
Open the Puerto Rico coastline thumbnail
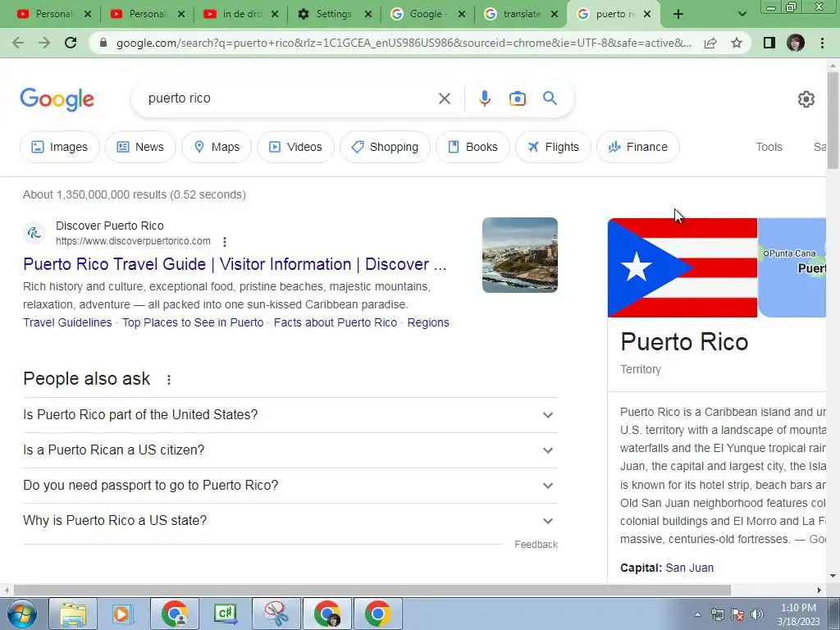pyautogui.click(x=519, y=255)
